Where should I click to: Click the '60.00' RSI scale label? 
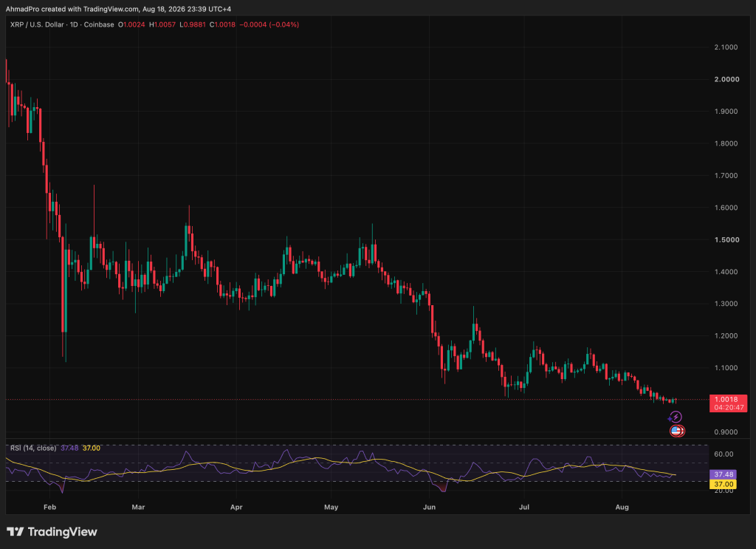coord(724,454)
